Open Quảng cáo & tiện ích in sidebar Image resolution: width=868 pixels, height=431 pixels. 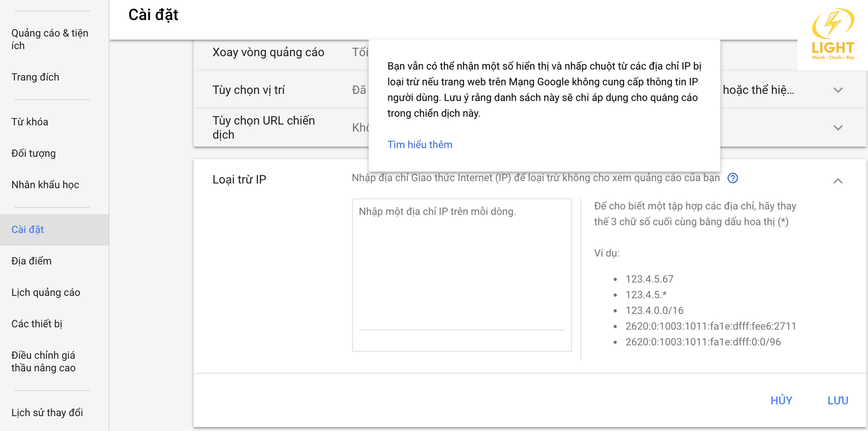tap(50, 39)
